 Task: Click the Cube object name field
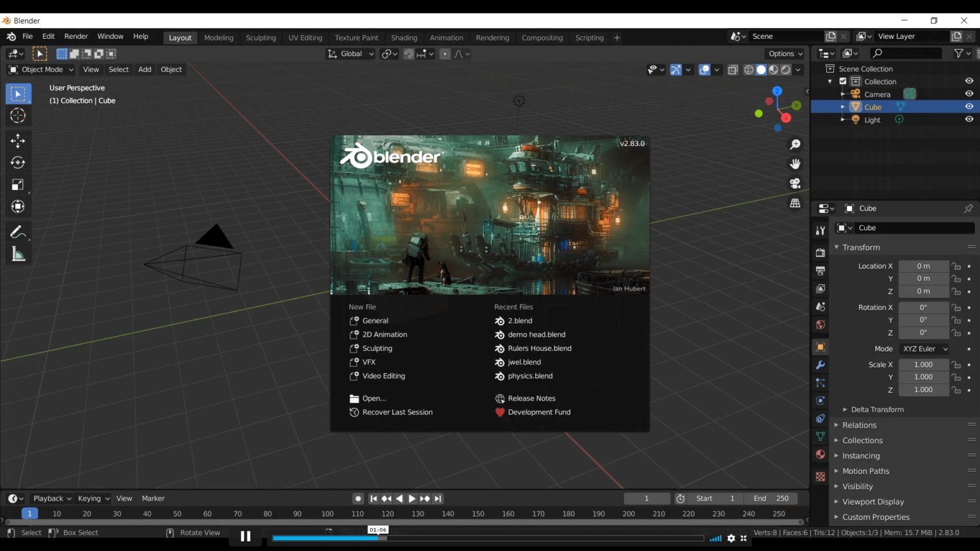click(x=914, y=228)
